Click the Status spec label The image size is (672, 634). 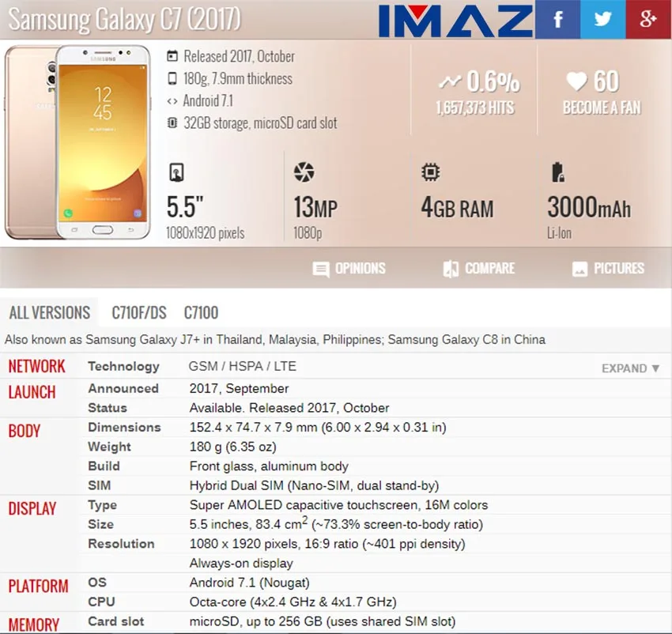(108, 408)
